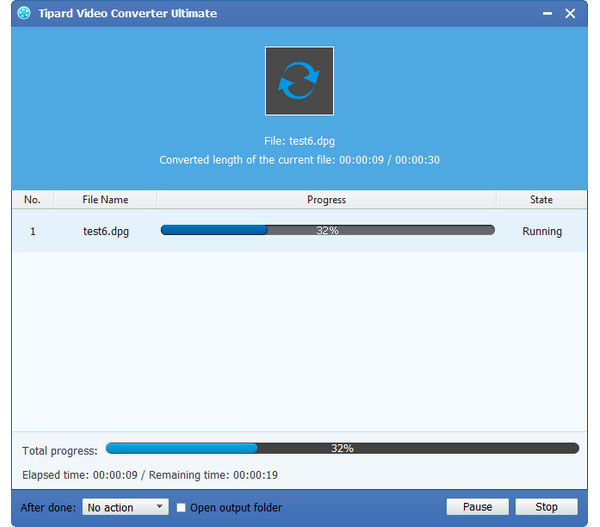The image size is (600, 527).
Task: Click the Tipard Video Converter Ultimate title
Action: point(128,13)
